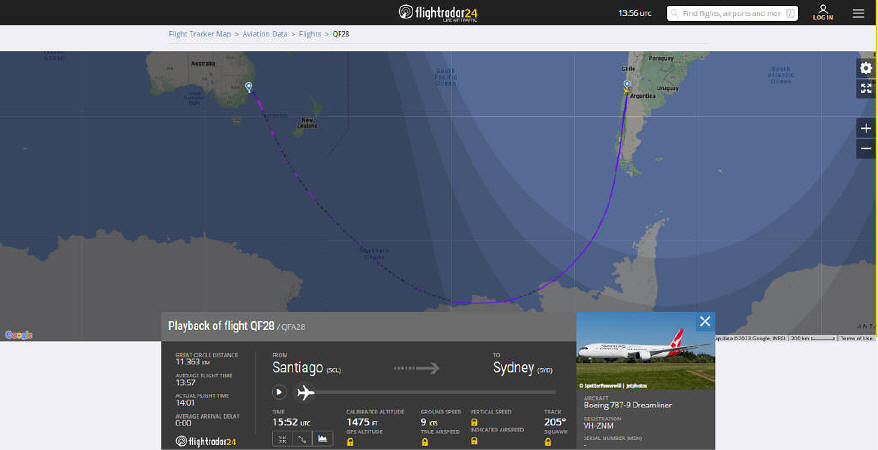Screen dimensions: 878x450
Task: Click the VH-ZNM registration text
Action: 599,426
